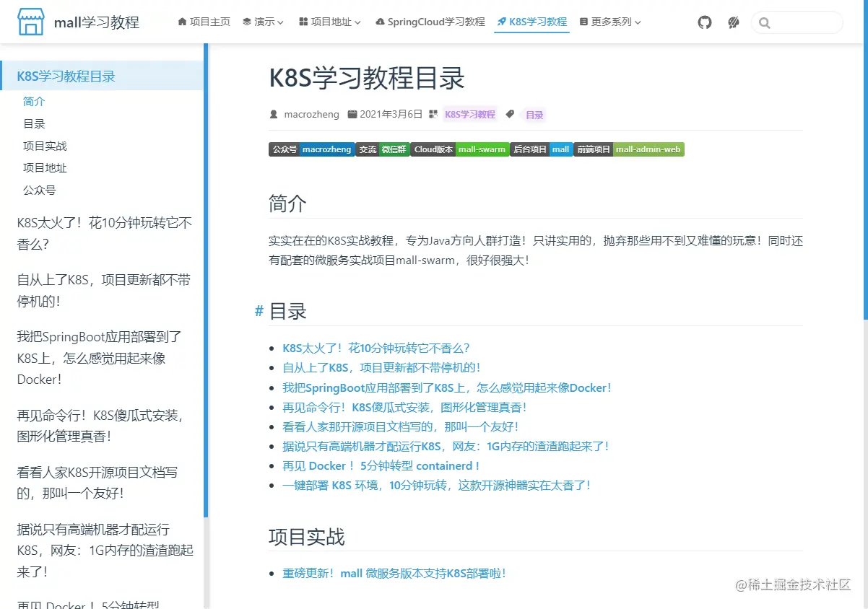Viewport: 868px width, 609px height.
Task: Expand the 项目地址 nav dropdown
Action: 329,22
